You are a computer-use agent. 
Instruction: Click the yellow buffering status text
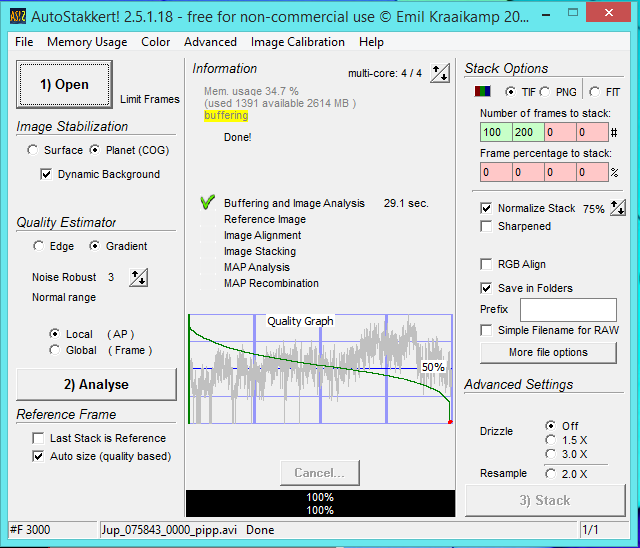(x=226, y=115)
